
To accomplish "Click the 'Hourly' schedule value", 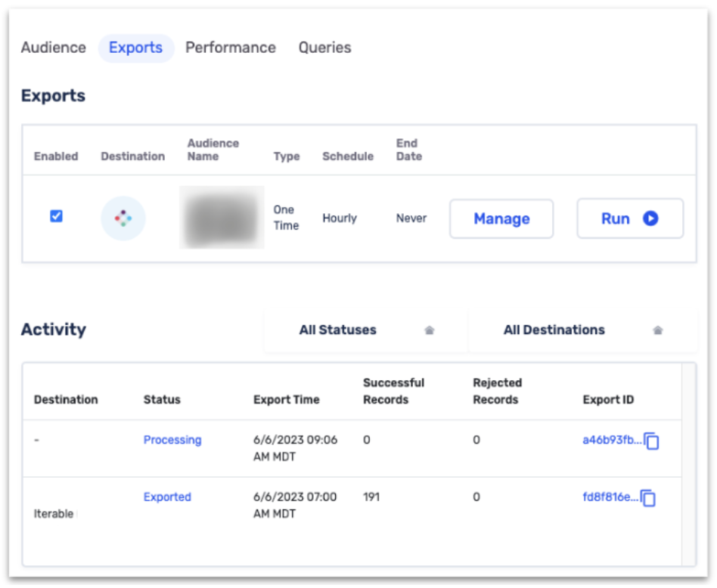I will pyautogui.click(x=340, y=218).
